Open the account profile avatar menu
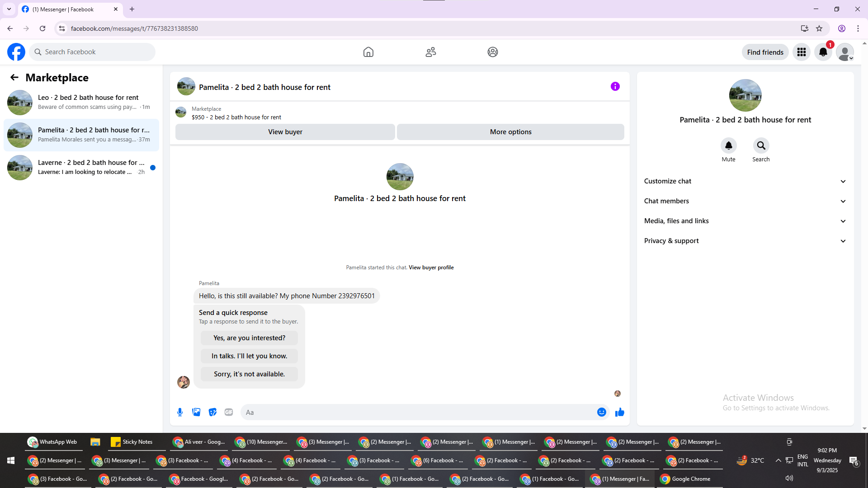This screenshot has width=868, height=488. (x=845, y=52)
